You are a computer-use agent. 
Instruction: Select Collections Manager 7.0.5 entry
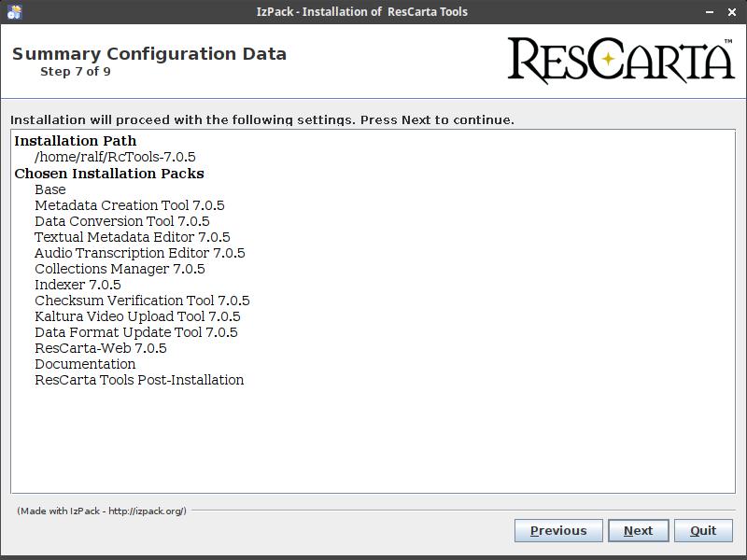click(x=120, y=269)
